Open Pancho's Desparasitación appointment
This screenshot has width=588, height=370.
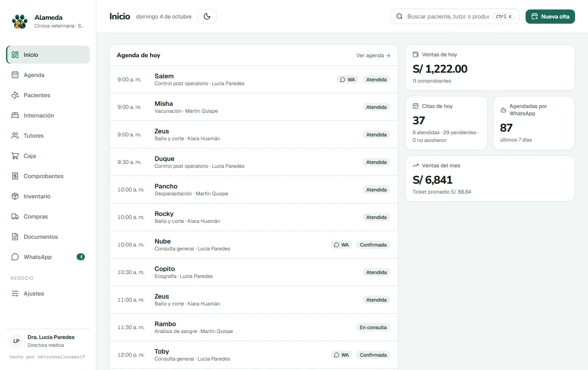tap(254, 190)
